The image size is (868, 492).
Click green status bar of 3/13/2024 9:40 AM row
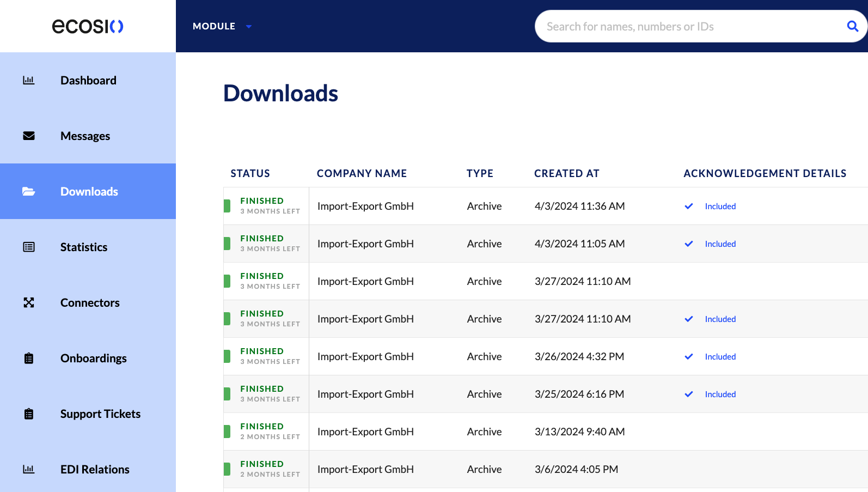227,432
